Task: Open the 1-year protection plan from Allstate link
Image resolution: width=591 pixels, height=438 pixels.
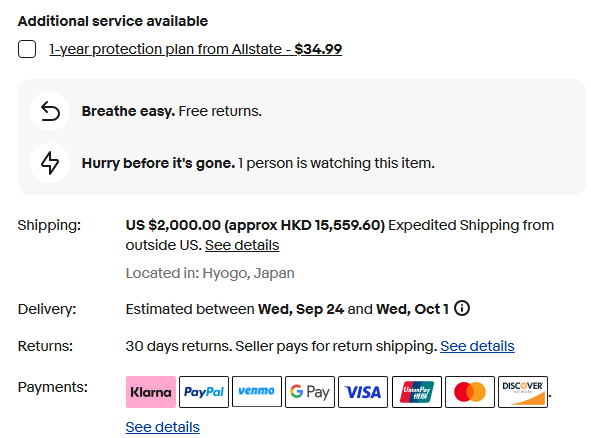Action: pos(196,49)
